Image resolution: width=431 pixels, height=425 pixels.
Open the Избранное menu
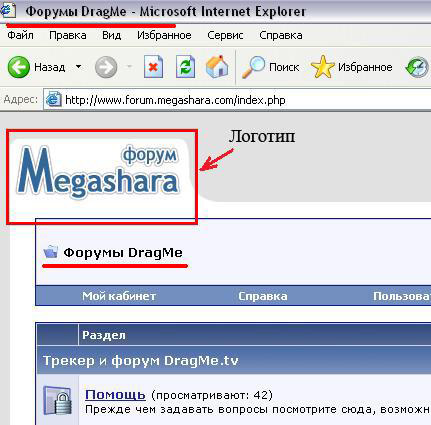[164, 35]
